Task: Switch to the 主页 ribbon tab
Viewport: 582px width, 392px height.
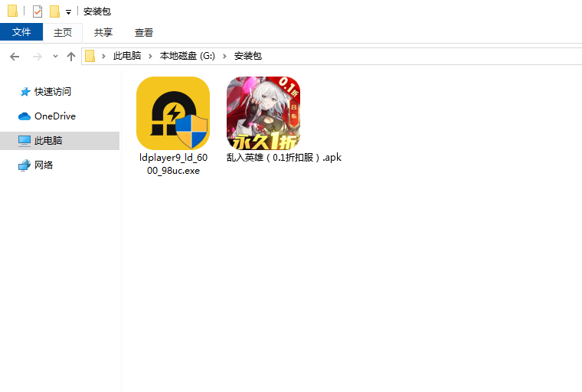Action: click(x=63, y=32)
